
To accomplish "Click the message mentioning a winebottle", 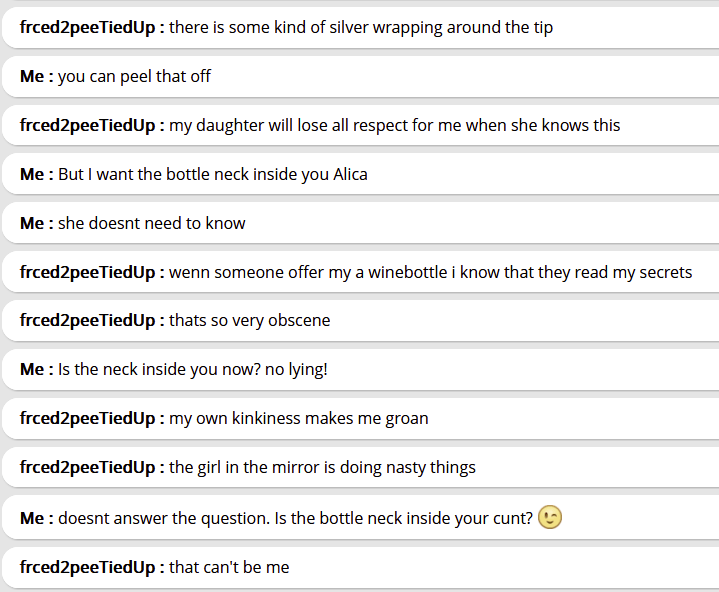I will click(x=430, y=272).
